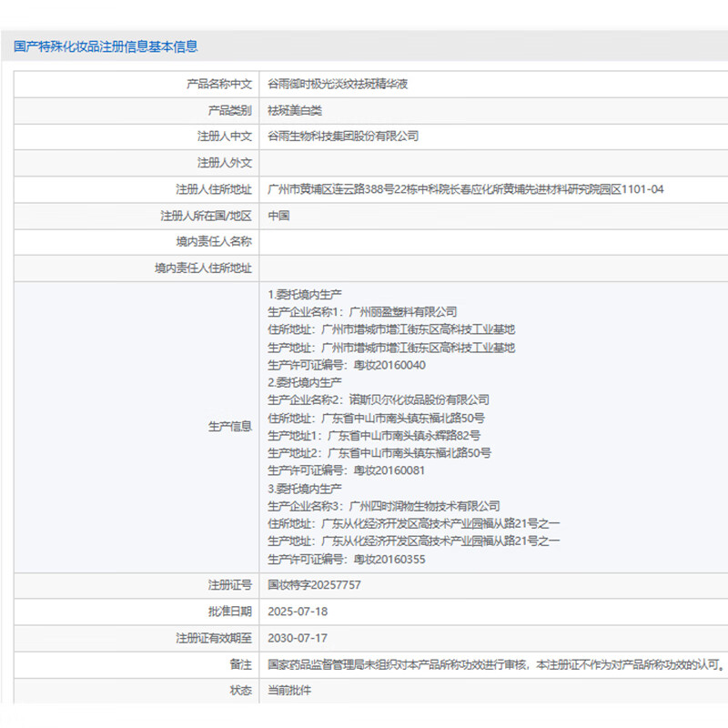This screenshot has width=728, height=728.
Task: Click production license number 粤妆20160040
Action: (x=389, y=365)
